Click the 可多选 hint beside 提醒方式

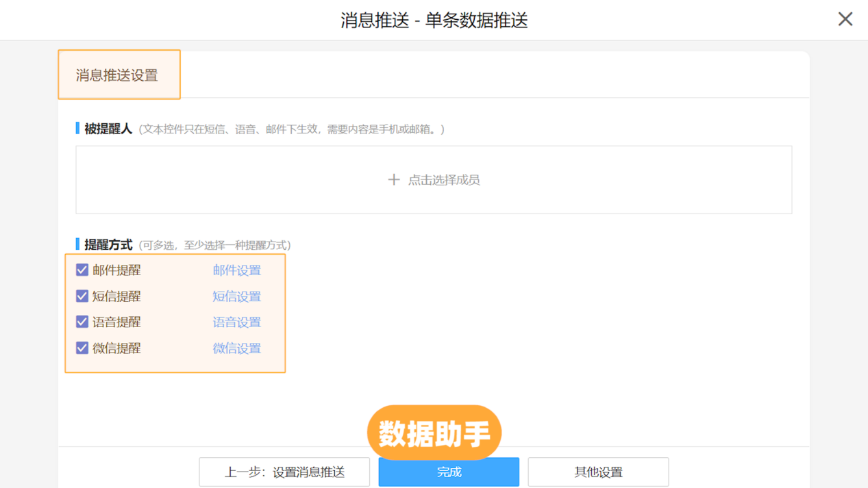coord(214,245)
